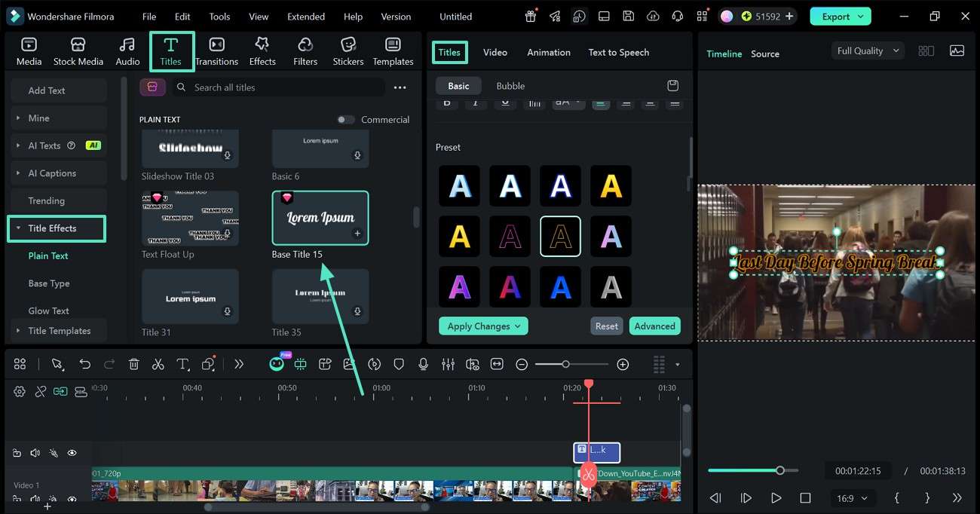Click the delete trash icon in timeline toolbar

point(133,364)
